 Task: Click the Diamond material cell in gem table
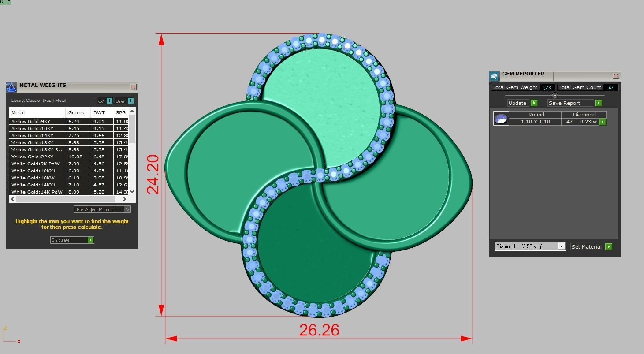tap(584, 115)
